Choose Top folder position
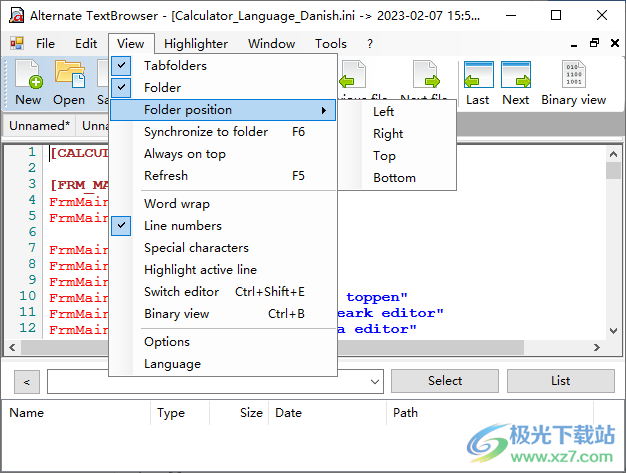626x473 pixels. coord(397,156)
